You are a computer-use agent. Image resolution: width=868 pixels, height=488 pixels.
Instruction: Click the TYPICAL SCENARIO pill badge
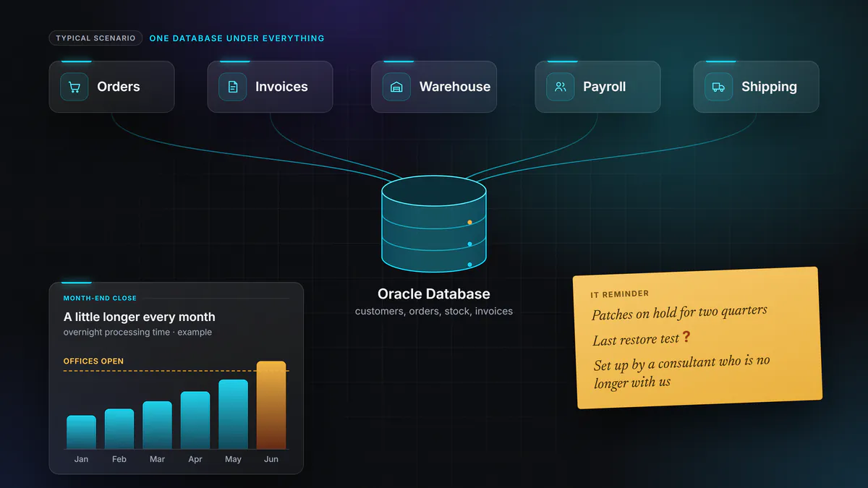pos(95,38)
